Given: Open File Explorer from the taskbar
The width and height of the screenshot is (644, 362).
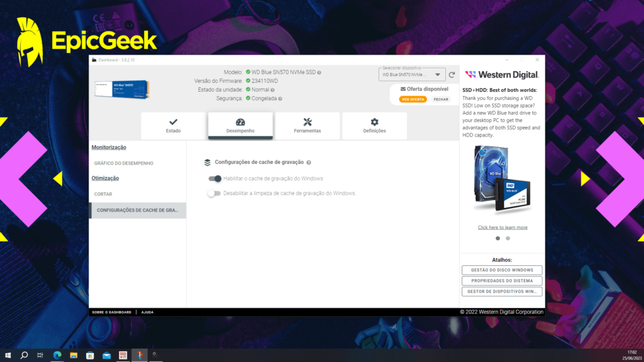Looking at the screenshot, I should tap(74, 355).
